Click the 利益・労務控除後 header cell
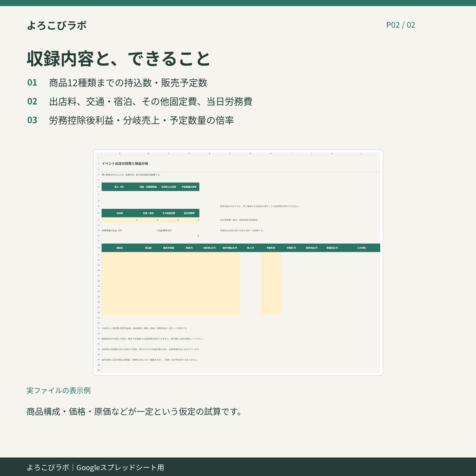This screenshot has width=476, height=476. coord(148,187)
